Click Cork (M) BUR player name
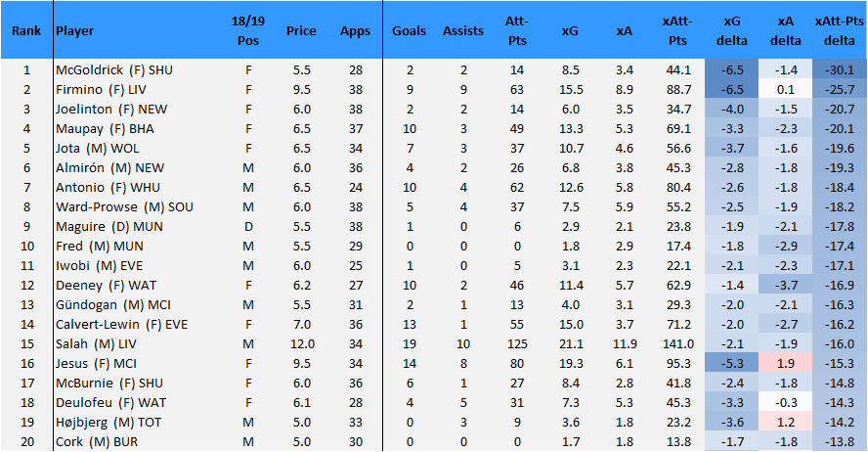The width and height of the screenshot is (868, 452). (97, 442)
